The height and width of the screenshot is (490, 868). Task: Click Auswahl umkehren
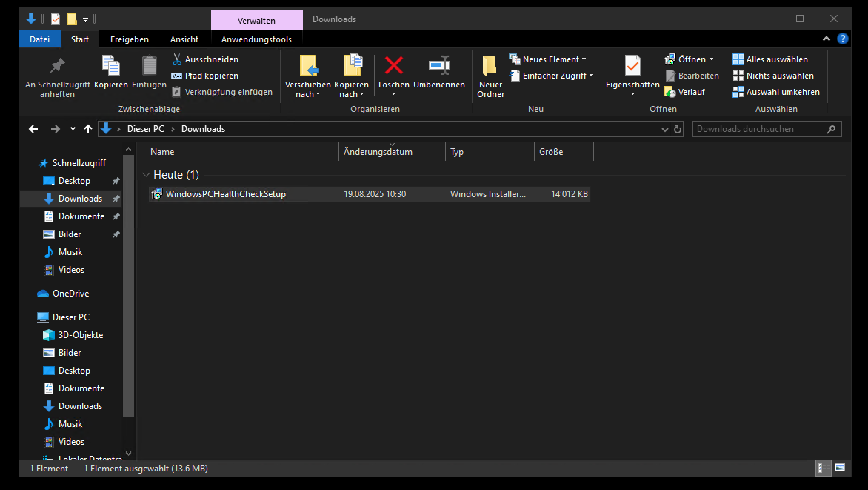pos(776,92)
